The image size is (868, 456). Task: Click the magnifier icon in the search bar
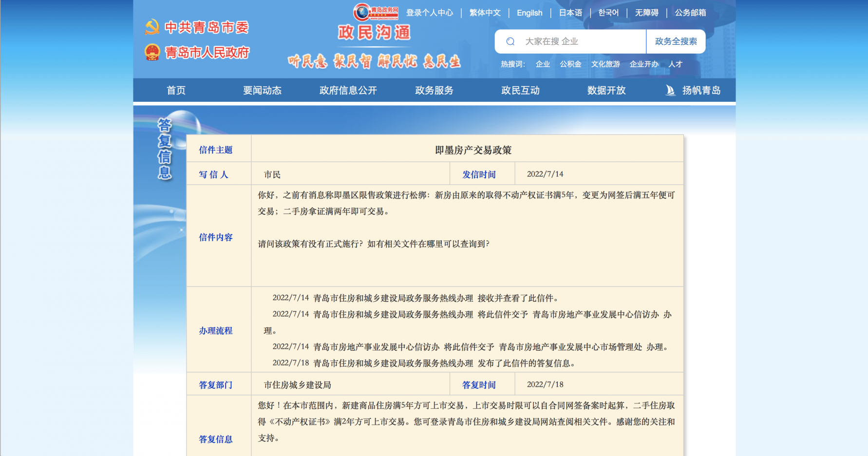point(510,41)
